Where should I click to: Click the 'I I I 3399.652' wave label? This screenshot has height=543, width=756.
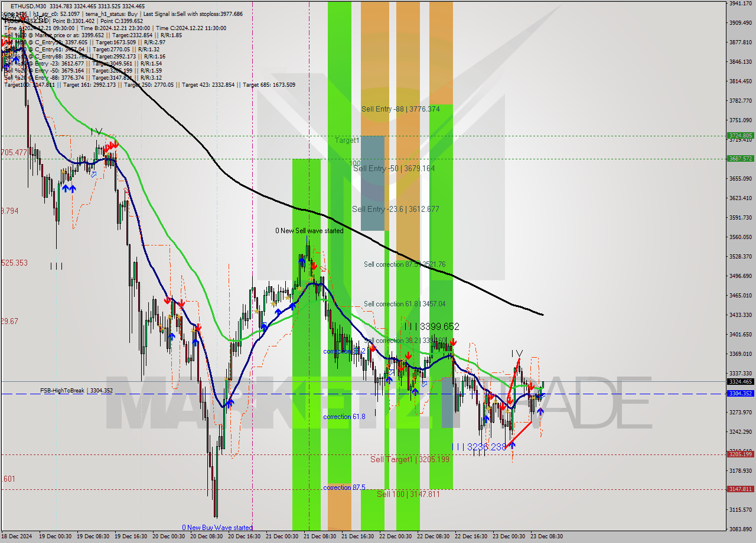click(432, 326)
